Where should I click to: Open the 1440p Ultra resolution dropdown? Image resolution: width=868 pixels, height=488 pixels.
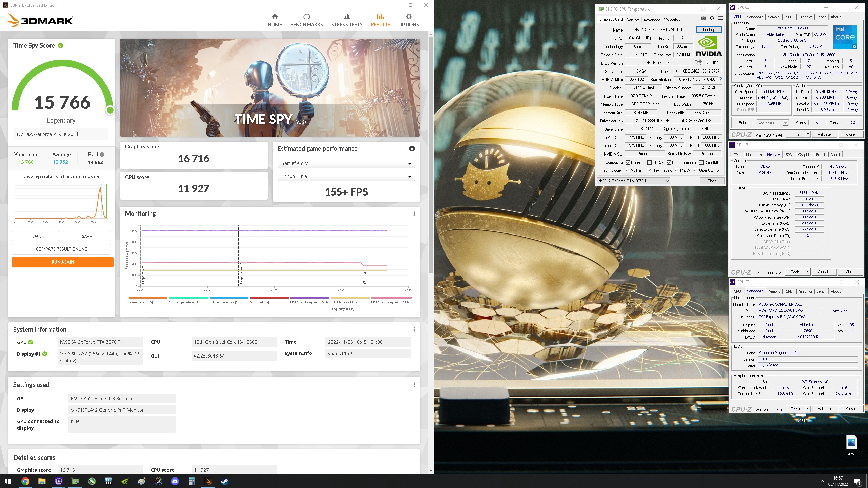[x=346, y=176]
